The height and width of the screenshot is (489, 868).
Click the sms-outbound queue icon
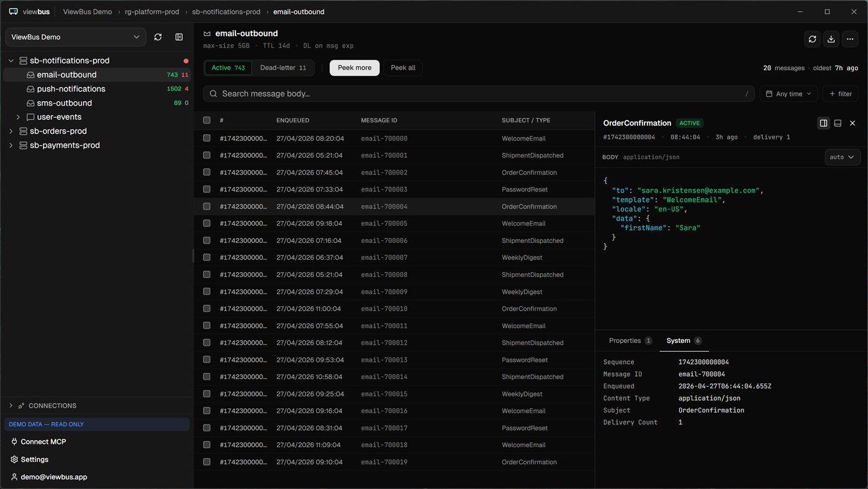[x=30, y=103]
